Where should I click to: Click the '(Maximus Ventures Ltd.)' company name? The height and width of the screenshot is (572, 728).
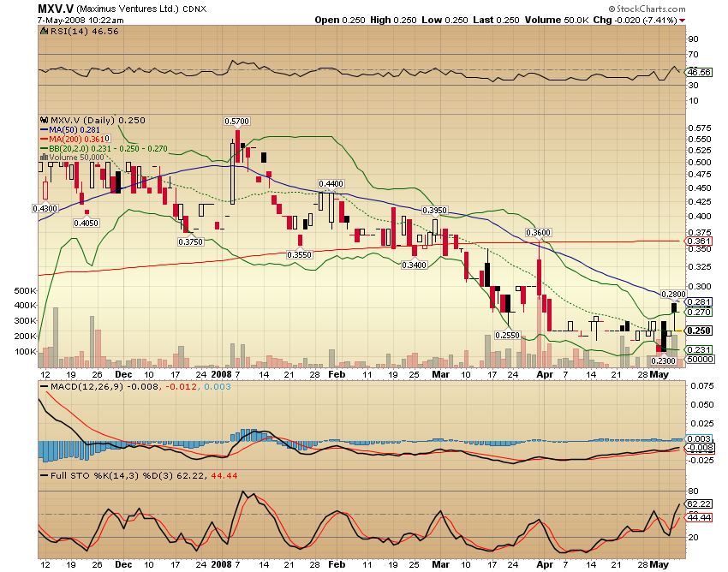(x=128, y=9)
